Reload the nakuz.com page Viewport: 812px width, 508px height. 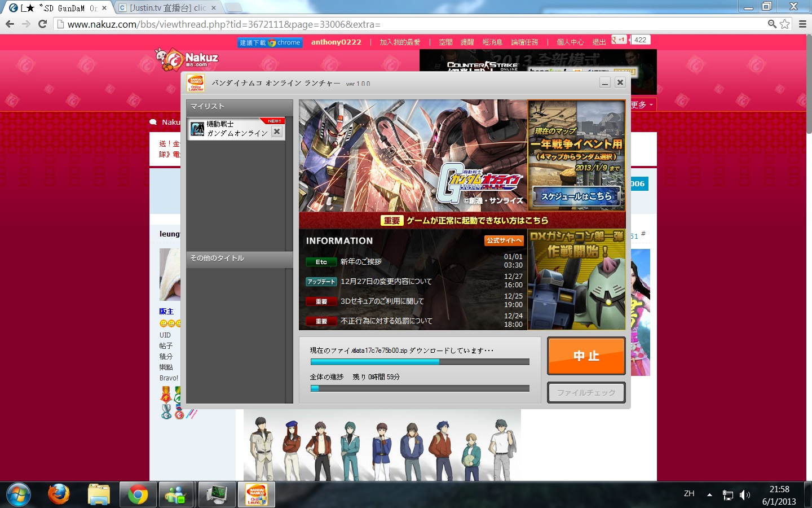[x=42, y=24]
